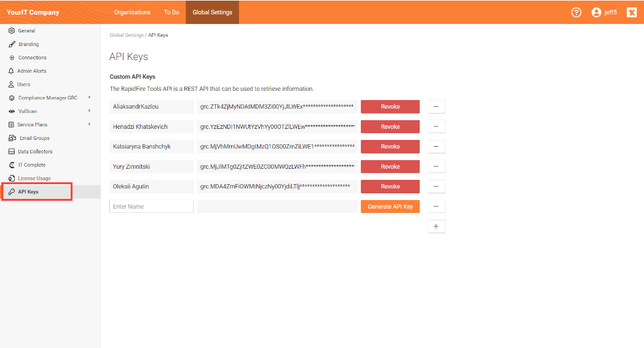Image resolution: width=644 pixels, height=348 pixels.
Task: Expand the Service Plans submenu
Action: click(x=90, y=125)
